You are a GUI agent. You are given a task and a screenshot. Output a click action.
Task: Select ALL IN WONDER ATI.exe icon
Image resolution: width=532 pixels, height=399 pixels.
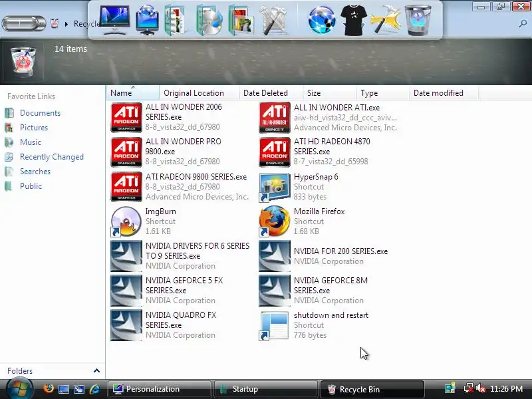click(275, 118)
